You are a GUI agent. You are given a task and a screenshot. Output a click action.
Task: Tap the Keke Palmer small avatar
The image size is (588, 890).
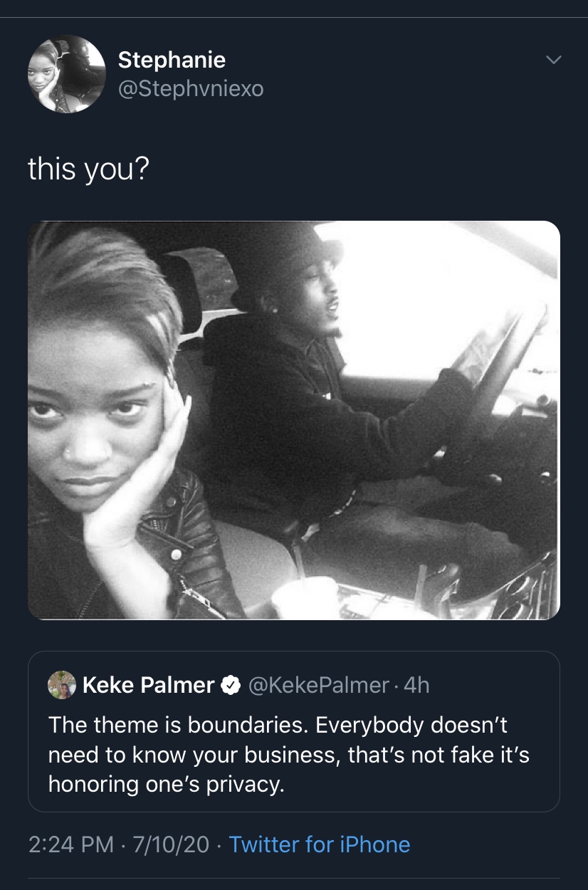pyautogui.click(x=62, y=685)
